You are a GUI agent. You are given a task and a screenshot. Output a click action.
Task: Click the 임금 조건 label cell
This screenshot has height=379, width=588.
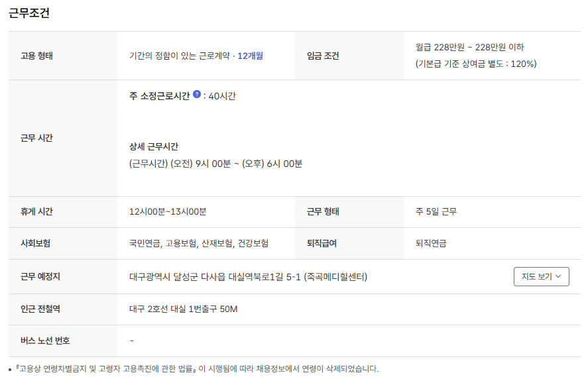[349, 56]
